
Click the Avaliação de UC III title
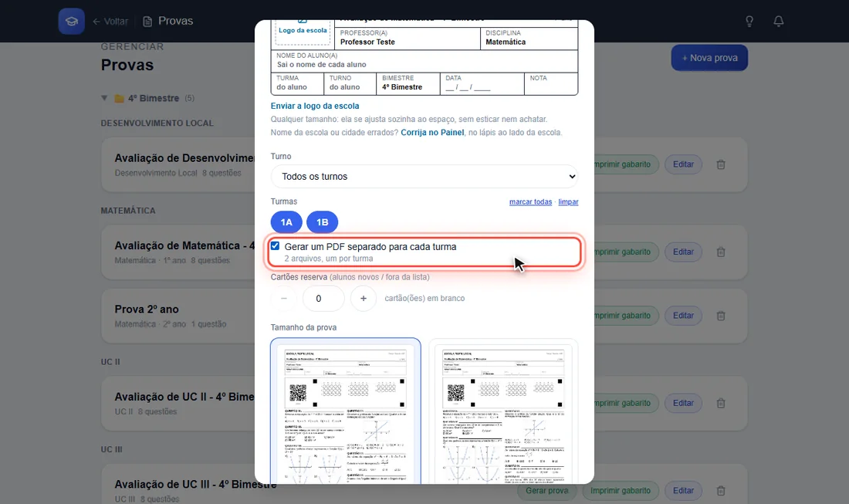(195, 485)
